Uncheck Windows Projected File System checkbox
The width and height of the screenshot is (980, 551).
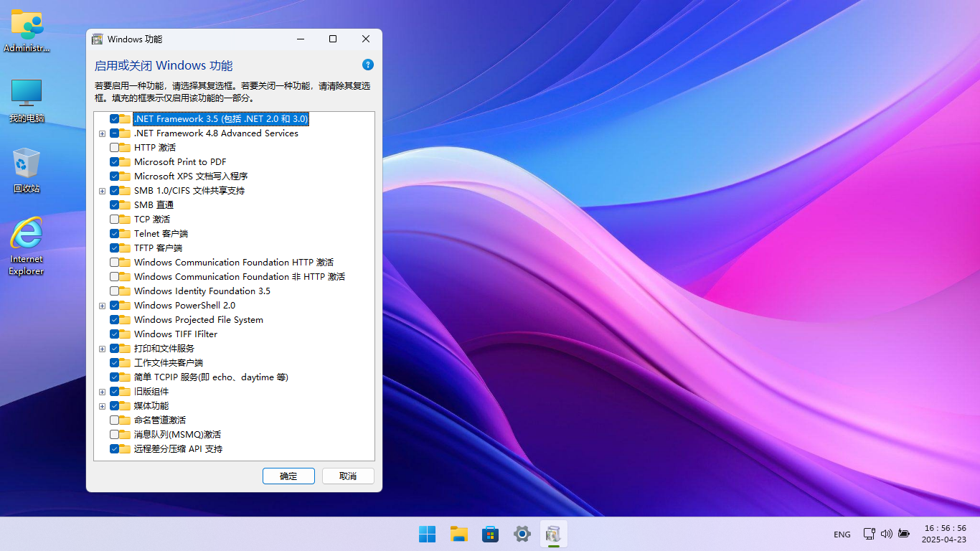[x=114, y=319]
